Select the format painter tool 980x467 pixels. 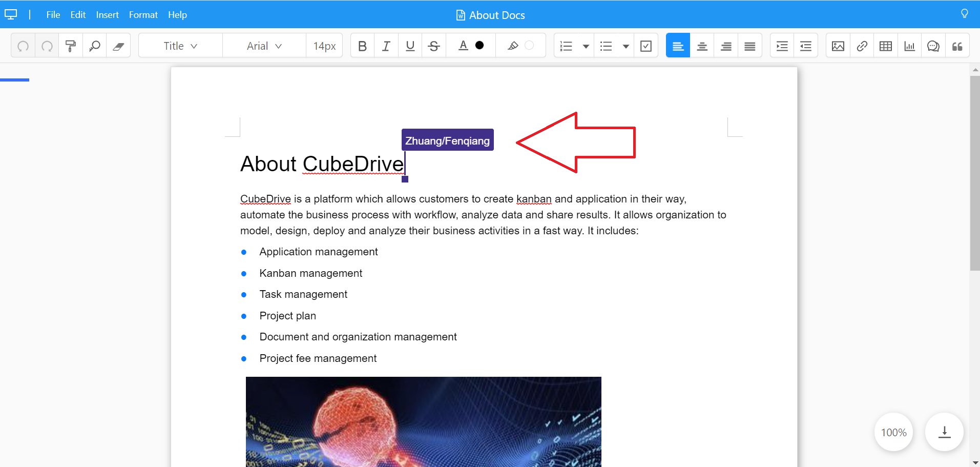pyautogui.click(x=71, y=46)
